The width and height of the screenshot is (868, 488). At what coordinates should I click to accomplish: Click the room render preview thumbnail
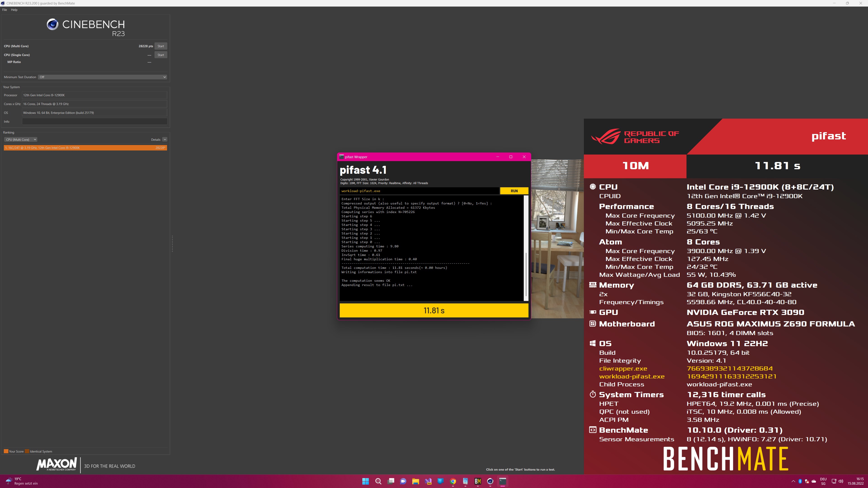[x=557, y=239]
